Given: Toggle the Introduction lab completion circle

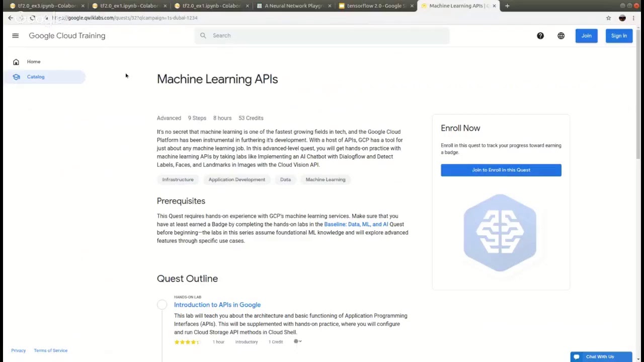Looking at the screenshot, I should [162, 305].
